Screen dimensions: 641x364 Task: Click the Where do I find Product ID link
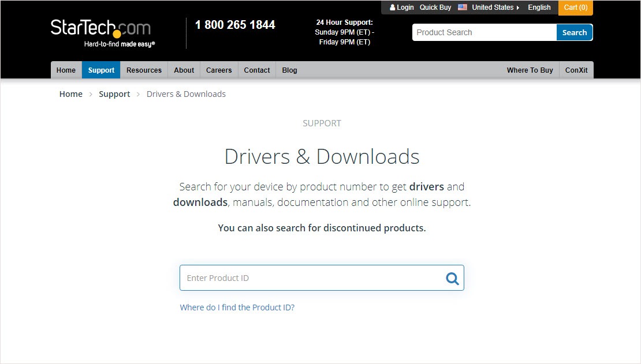[237, 307]
